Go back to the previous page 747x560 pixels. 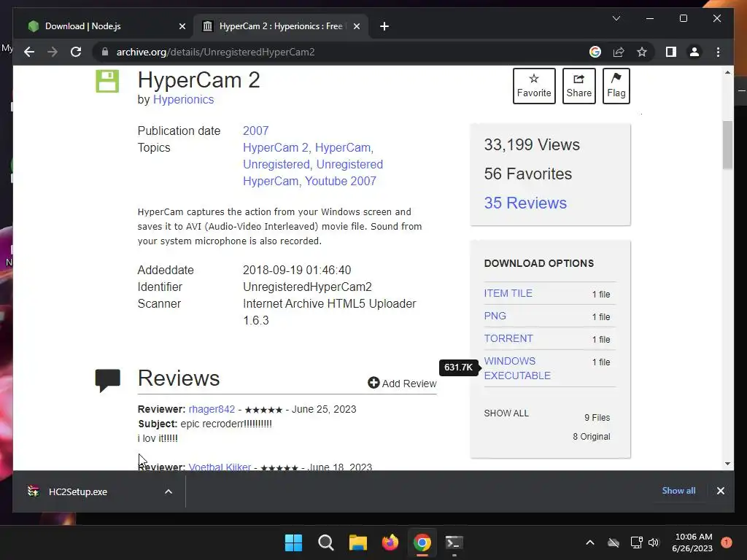tap(29, 52)
